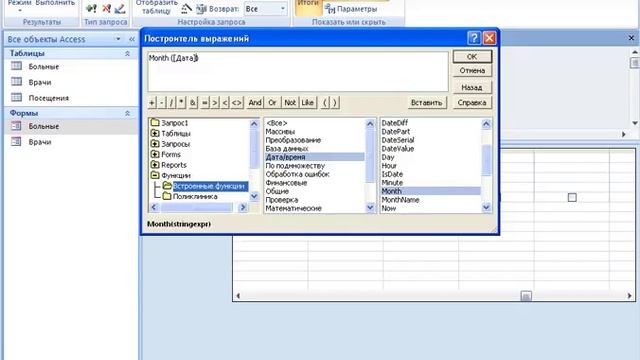Open the Врачи form in navigation pane
Viewport: 640px width, 360px height.
[x=40, y=142]
